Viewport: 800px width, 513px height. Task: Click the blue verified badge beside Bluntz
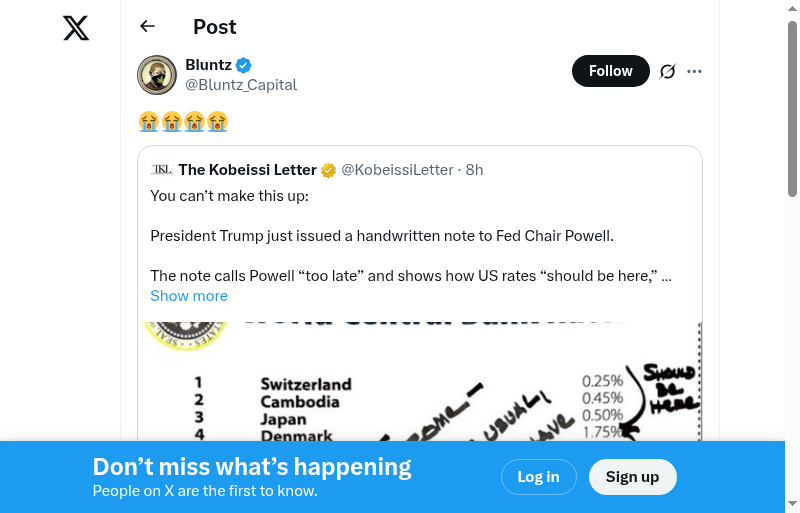click(244, 66)
